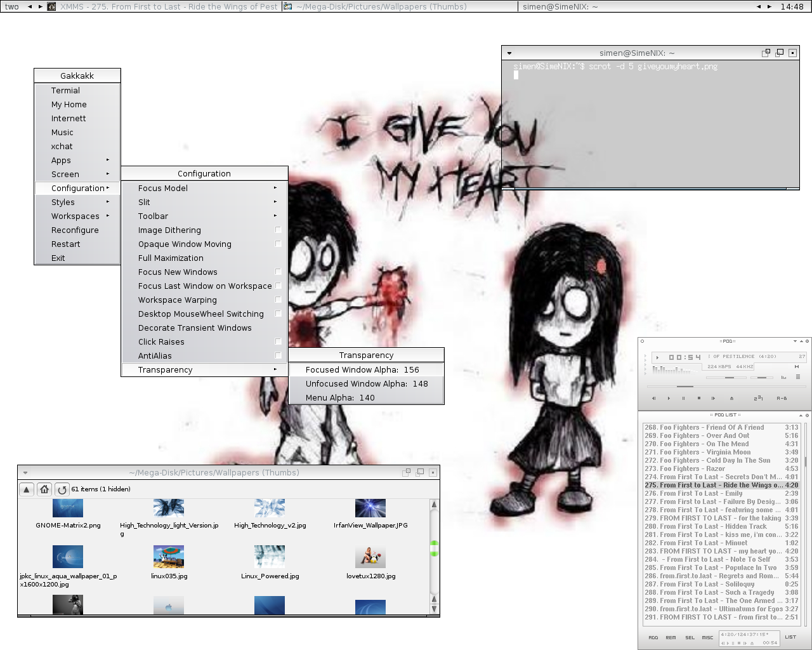812x650 pixels.
Task: Click REM in the playlist window
Action: pos(671,637)
